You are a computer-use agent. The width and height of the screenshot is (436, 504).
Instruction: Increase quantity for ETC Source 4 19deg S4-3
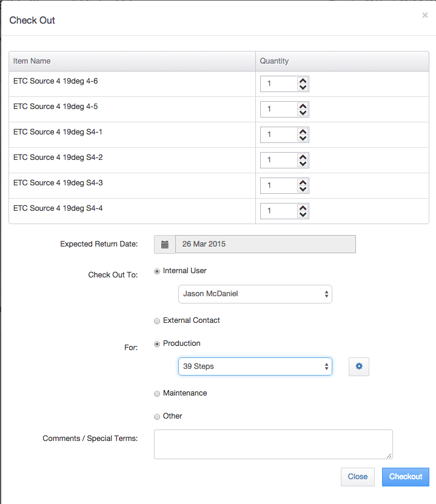tap(303, 182)
